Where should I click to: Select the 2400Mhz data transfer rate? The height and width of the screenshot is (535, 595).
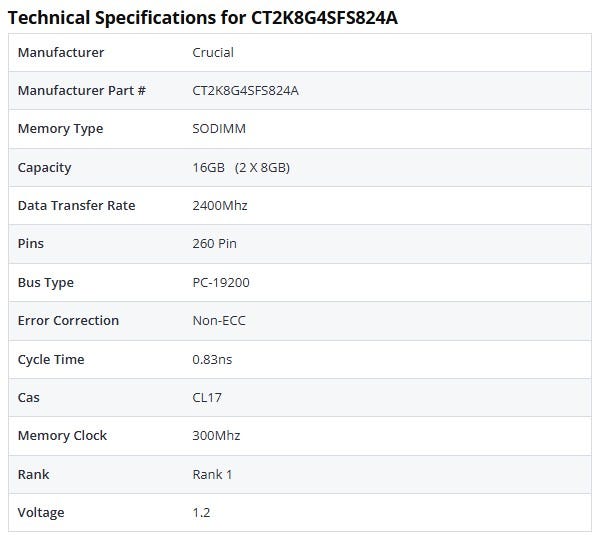(x=220, y=205)
